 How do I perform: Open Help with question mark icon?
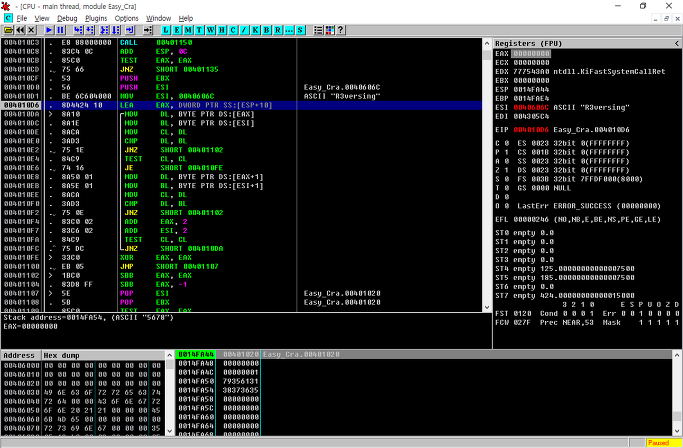(341, 30)
